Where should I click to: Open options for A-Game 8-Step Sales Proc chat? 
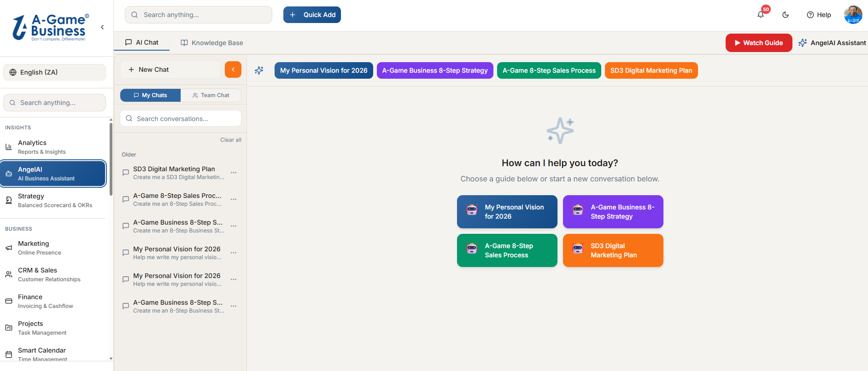coord(234,199)
